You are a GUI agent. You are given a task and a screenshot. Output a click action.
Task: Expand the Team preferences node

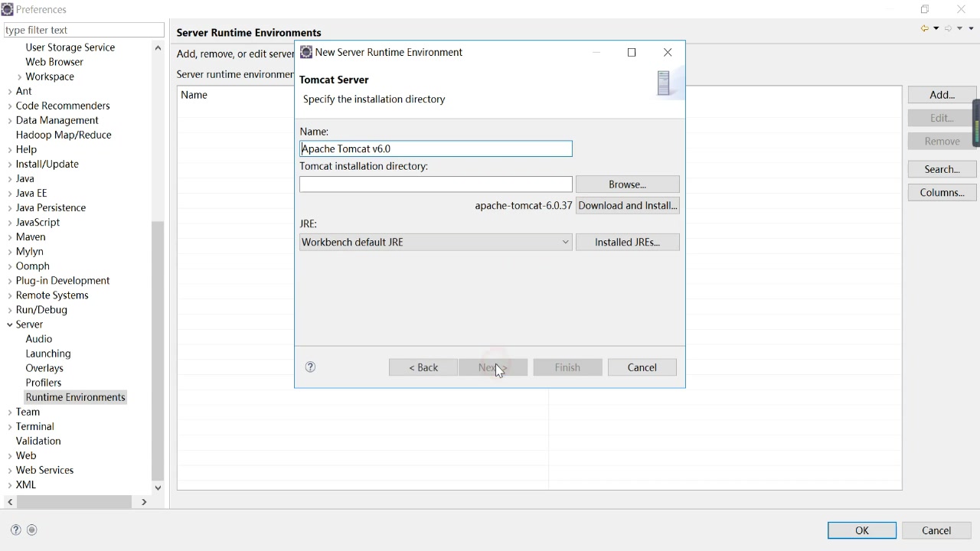click(10, 412)
